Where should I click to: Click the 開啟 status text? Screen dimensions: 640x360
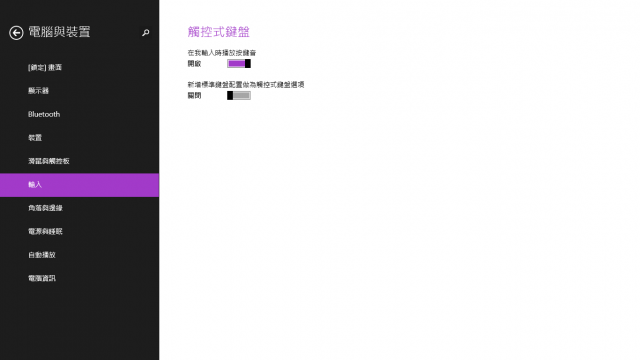[194, 64]
